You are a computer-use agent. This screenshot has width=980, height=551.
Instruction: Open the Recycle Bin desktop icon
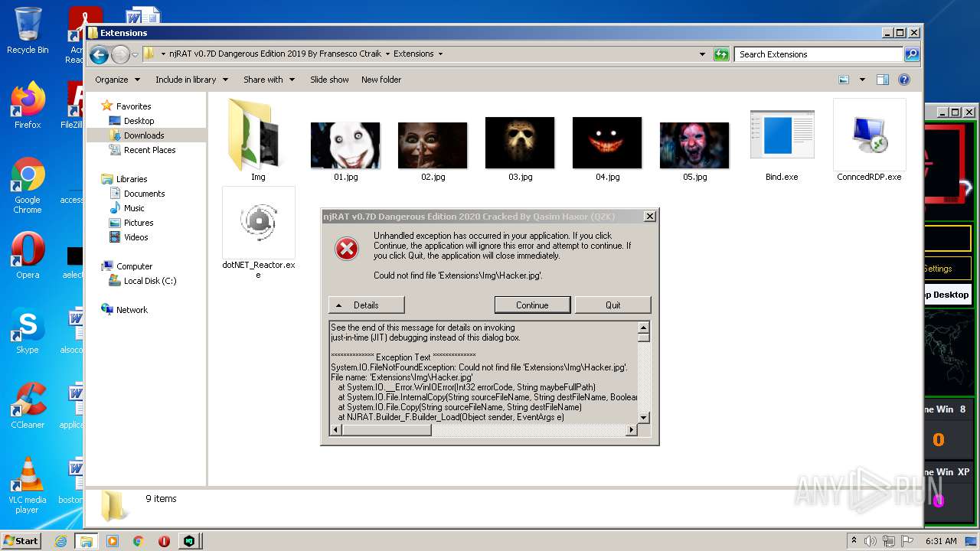[28, 31]
